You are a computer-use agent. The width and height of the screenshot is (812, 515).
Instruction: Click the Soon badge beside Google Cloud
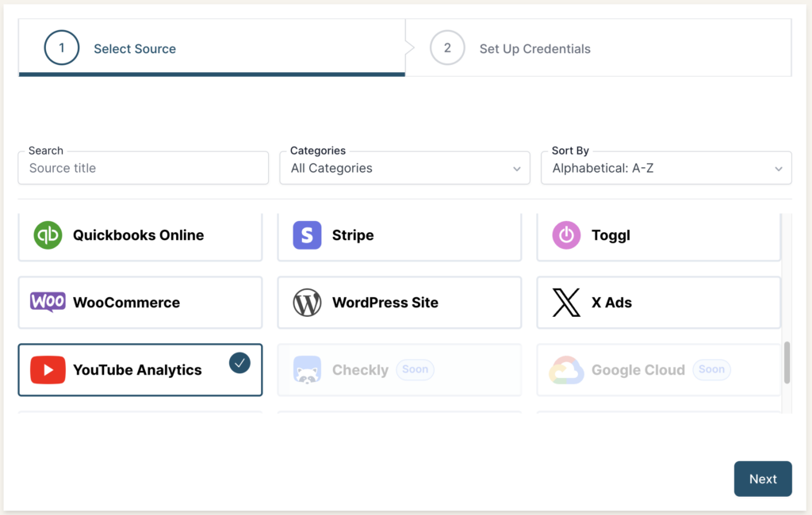(711, 369)
